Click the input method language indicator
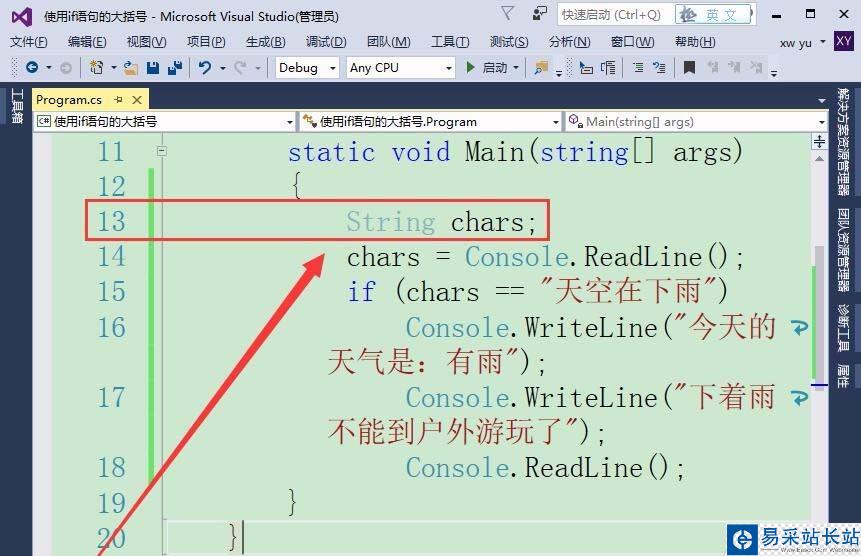Screen dimensions: 861x556 (x=715, y=15)
